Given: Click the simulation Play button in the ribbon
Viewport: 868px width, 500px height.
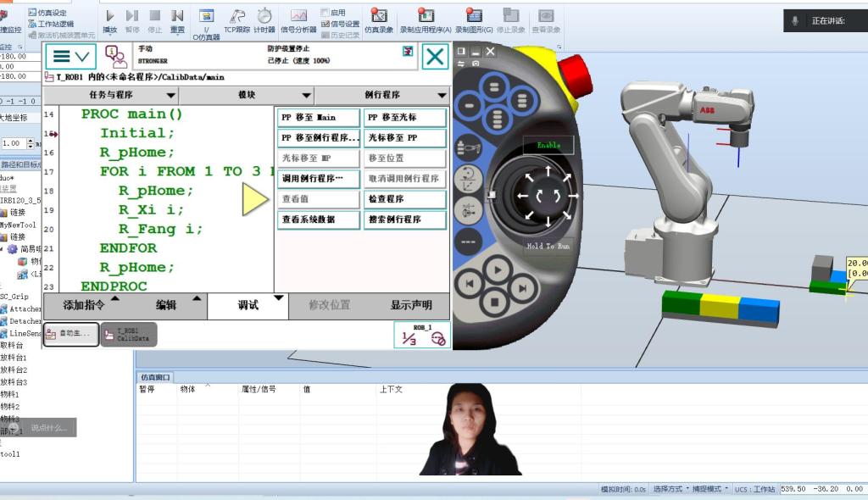Looking at the screenshot, I should point(109,20).
